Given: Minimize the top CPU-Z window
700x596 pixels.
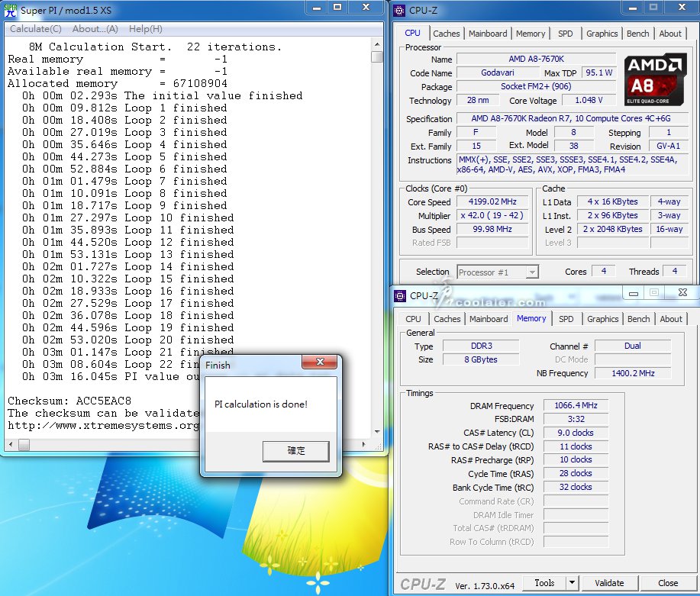Looking at the screenshot, I should click(633, 8).
